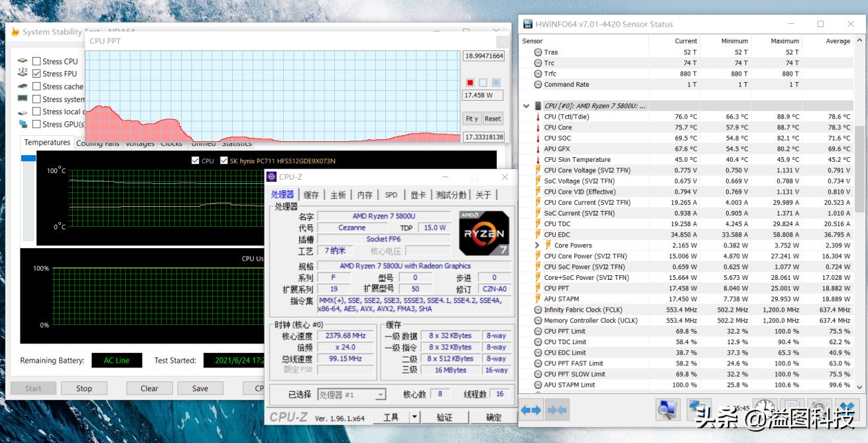Click the 确定 button in CPU-Z
The image size is (868, 443).
pos(493,417)
